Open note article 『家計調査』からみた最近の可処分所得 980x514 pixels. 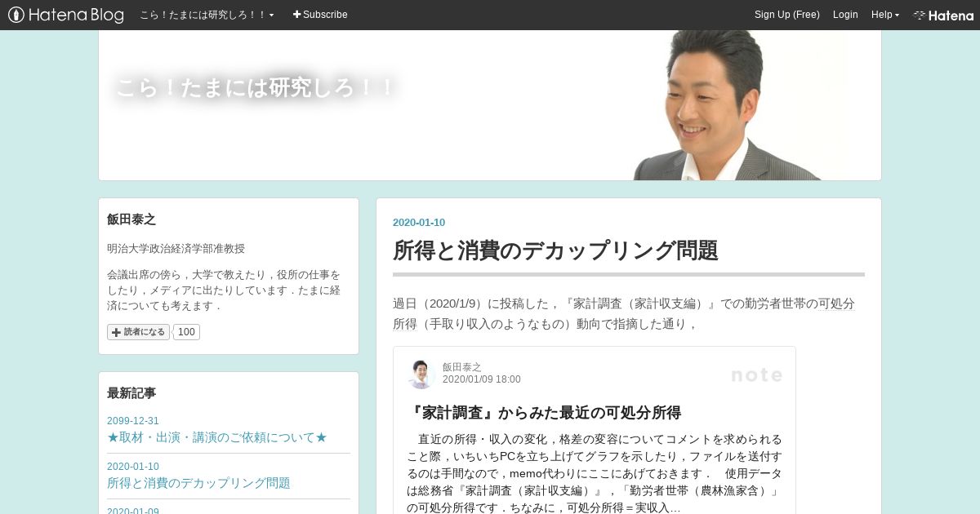544,412
